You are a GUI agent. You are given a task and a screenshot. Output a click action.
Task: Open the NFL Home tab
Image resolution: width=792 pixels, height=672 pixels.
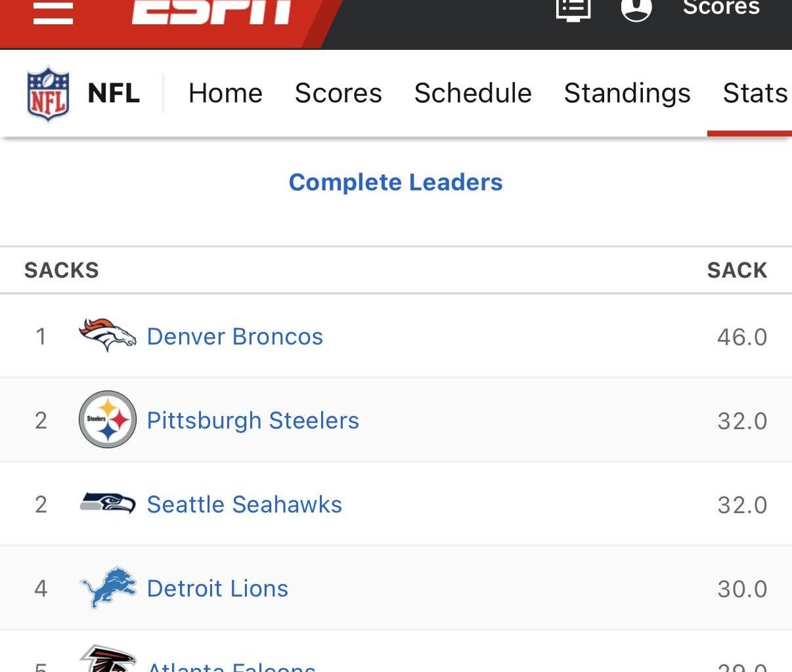point(225,93)
